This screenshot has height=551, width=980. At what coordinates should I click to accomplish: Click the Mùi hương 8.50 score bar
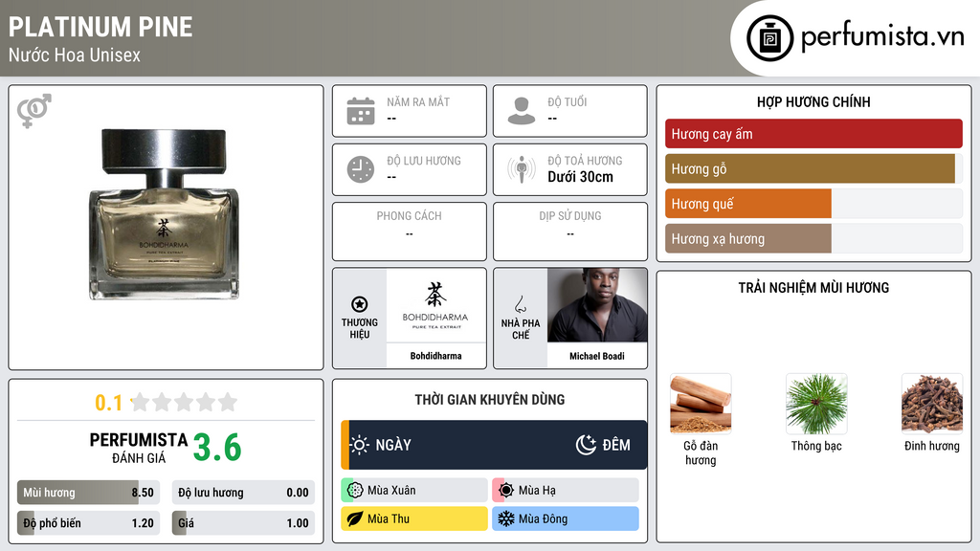[88, 493]
